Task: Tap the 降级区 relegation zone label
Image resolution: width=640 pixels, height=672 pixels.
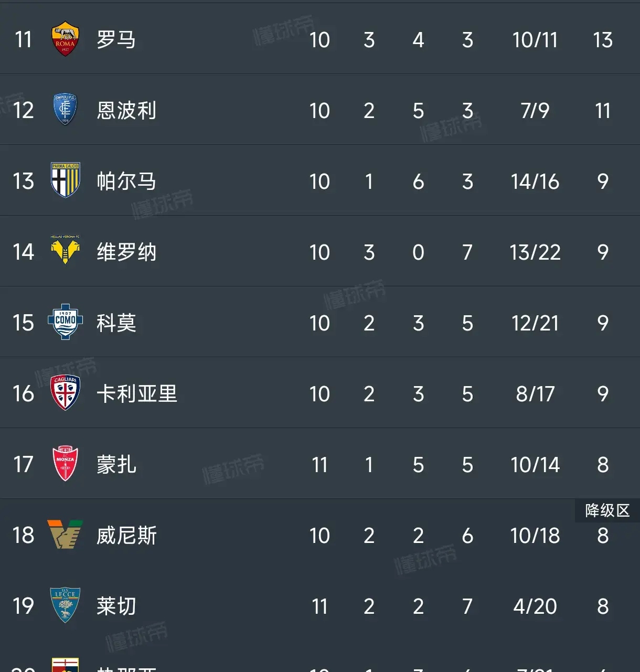Action: (x=607, y=510)
